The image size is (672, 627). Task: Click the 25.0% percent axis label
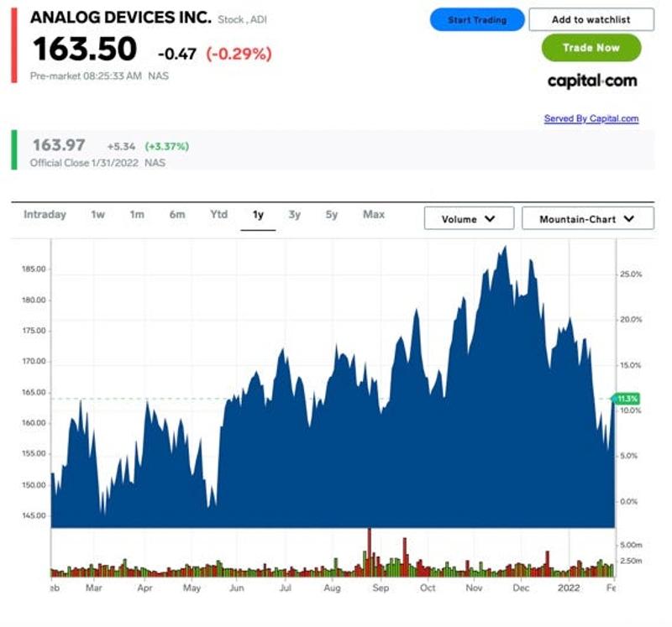pos(631,274)
